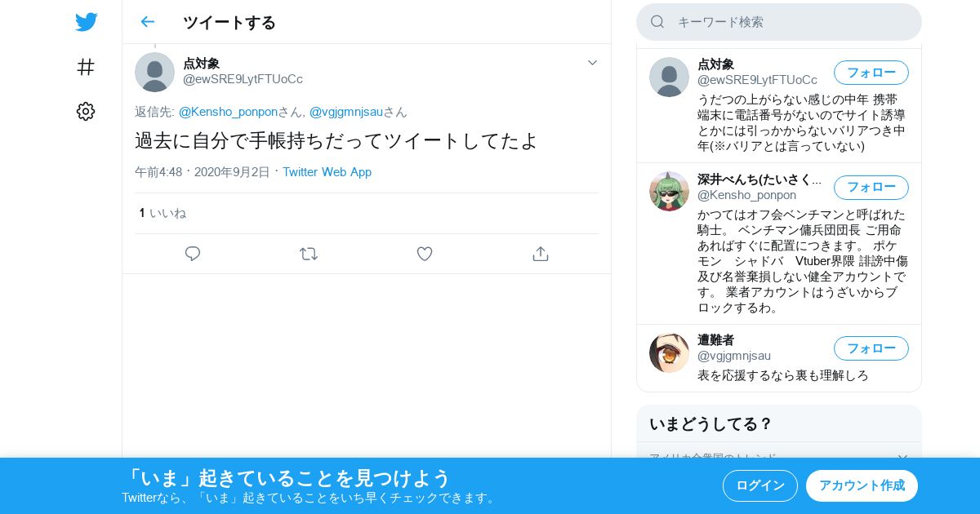Open the Twitter Web App source link
The width and height of the screenshot is (980, 514).
pyautogui.click(x=327, y=172)
